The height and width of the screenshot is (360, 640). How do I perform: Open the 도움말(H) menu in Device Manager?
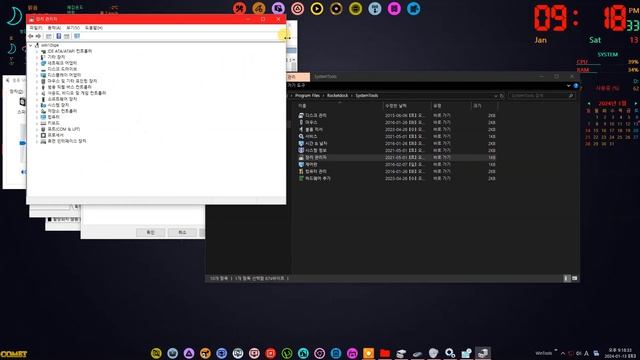pos(94,28)
